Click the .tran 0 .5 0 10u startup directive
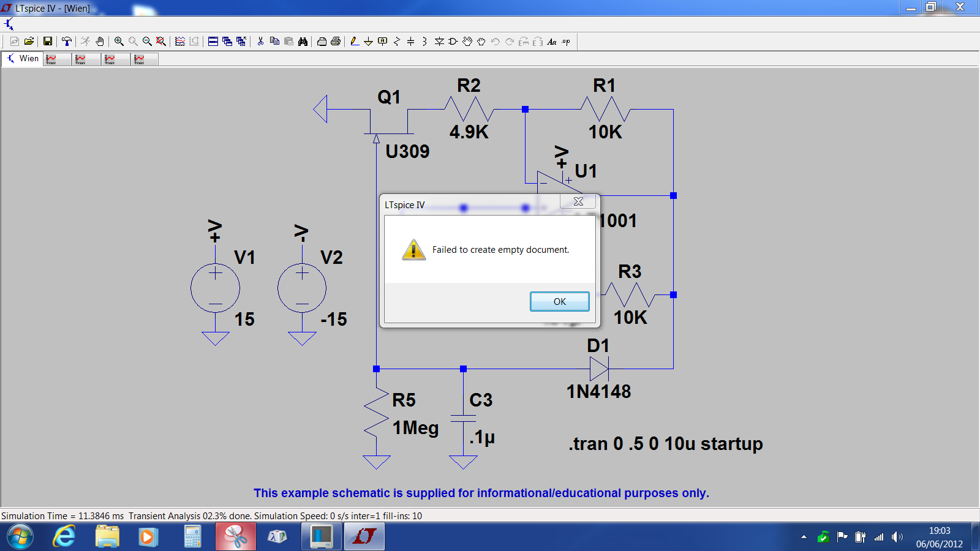 [x=665, y=443]
